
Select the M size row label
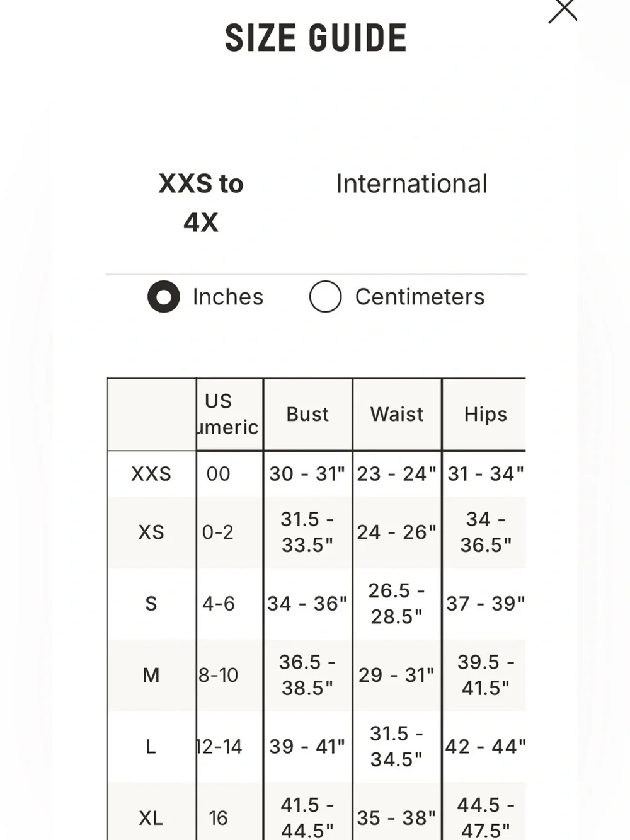(151, 675)
